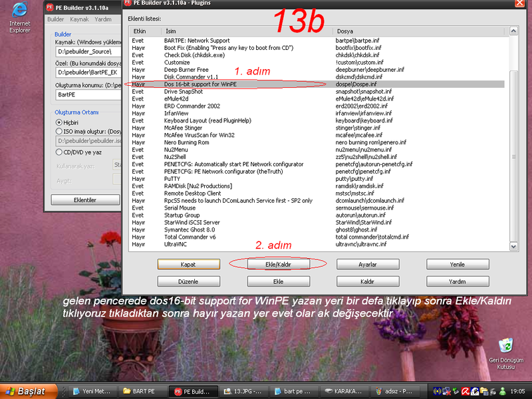Sort plugin list by İsim column

point(247,31)
